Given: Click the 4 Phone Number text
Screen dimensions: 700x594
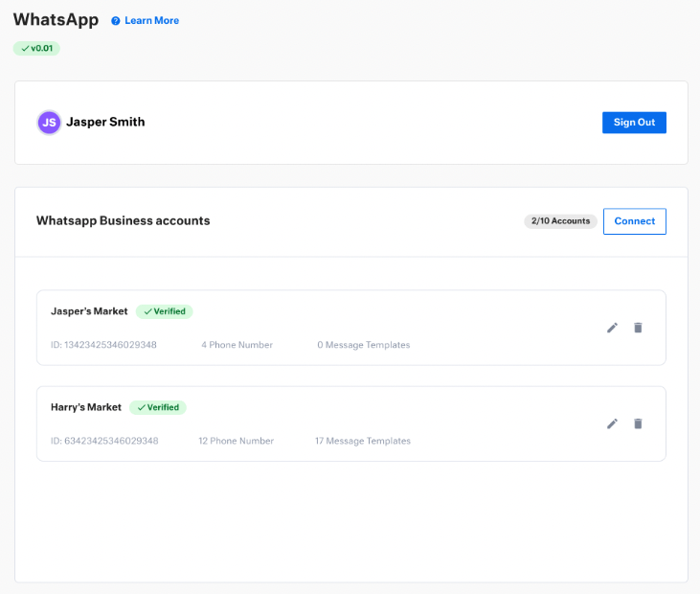Looking at the screenshot, I should (x=237, y=345).
